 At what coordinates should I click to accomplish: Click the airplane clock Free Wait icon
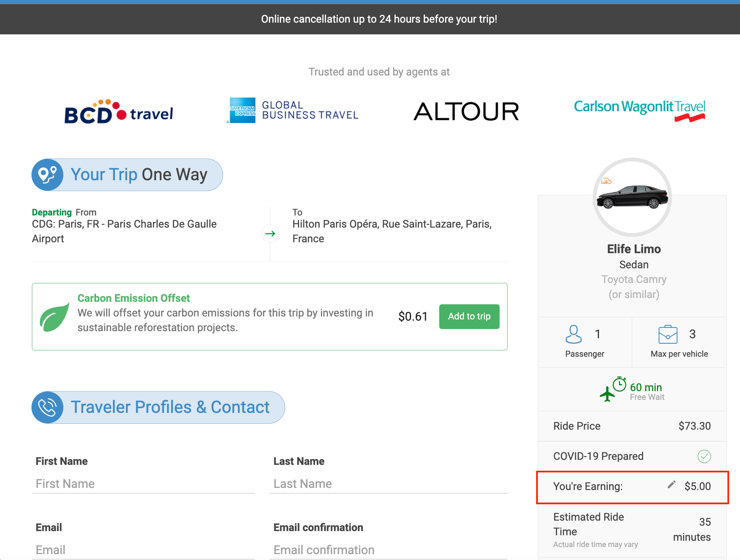click(613, 389)
